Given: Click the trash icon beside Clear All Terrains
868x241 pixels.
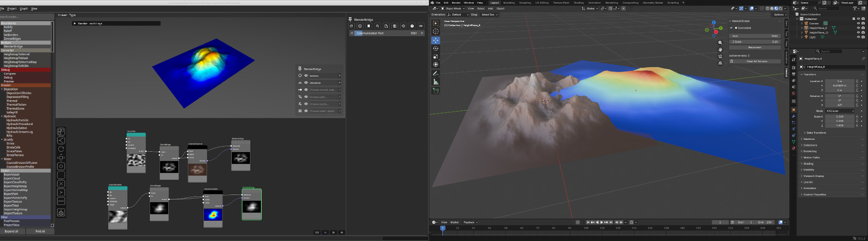Looking at the screenshot, I should point(731,61).
